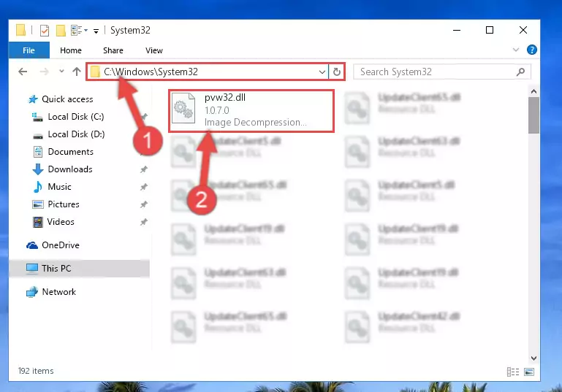
Task: Click the Music note icon
Action: (37, 187)
